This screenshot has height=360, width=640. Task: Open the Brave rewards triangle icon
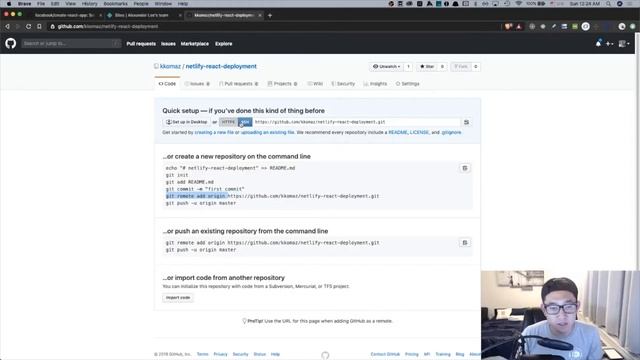click(519, 27)
